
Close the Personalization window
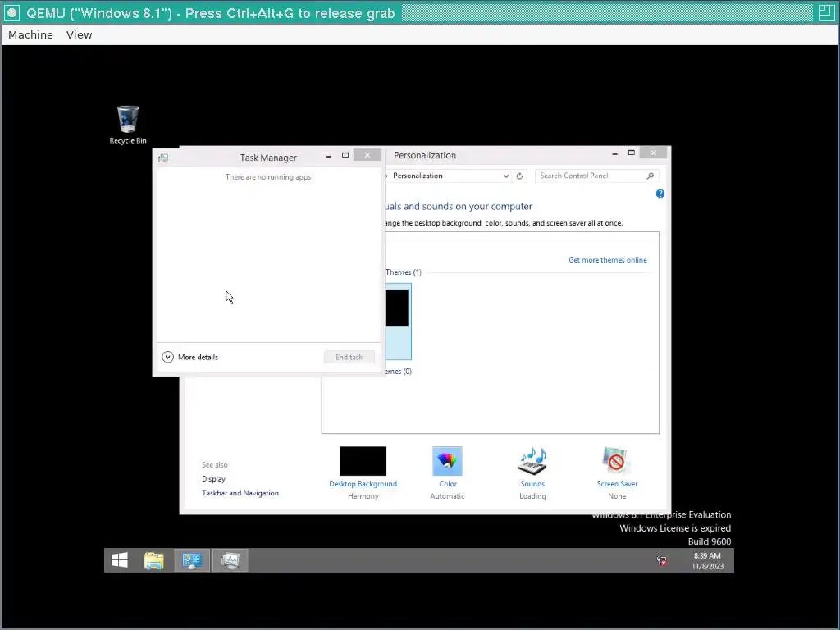pyautogui.click(x=654, y=153)
